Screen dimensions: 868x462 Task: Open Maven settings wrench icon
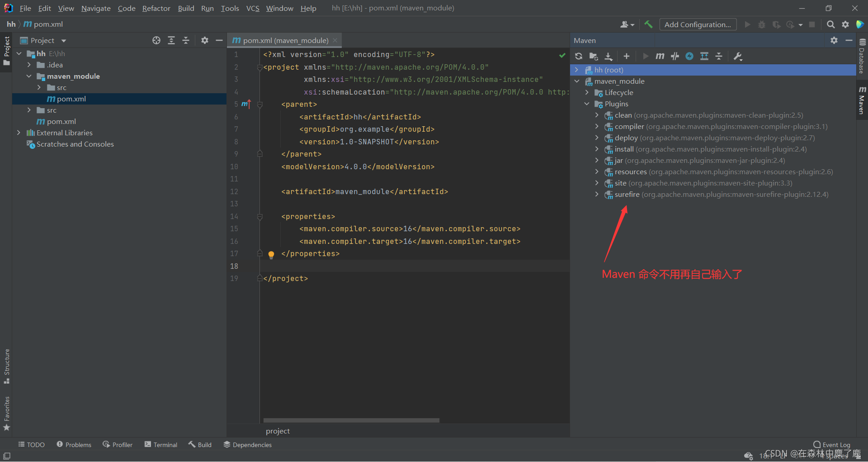[738, 56]
